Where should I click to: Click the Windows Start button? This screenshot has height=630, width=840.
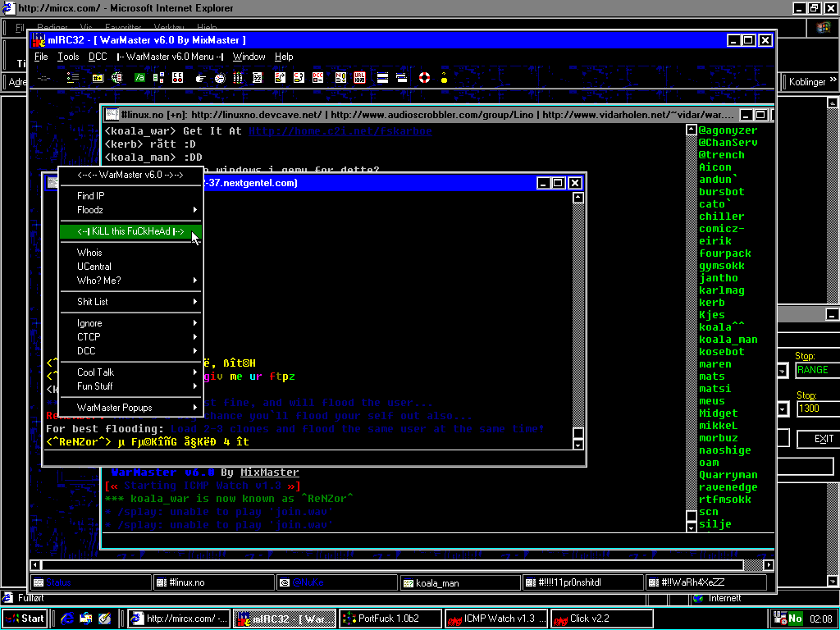25,619
